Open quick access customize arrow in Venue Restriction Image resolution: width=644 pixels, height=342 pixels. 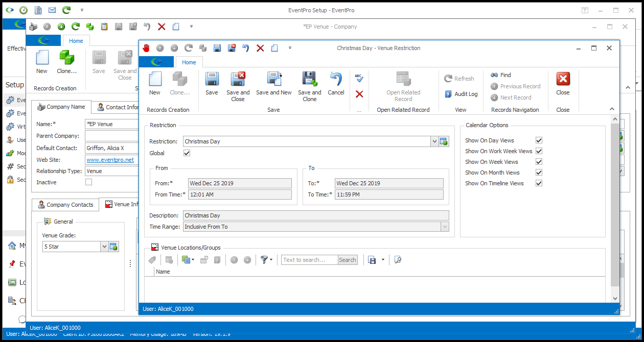point(290,48)
